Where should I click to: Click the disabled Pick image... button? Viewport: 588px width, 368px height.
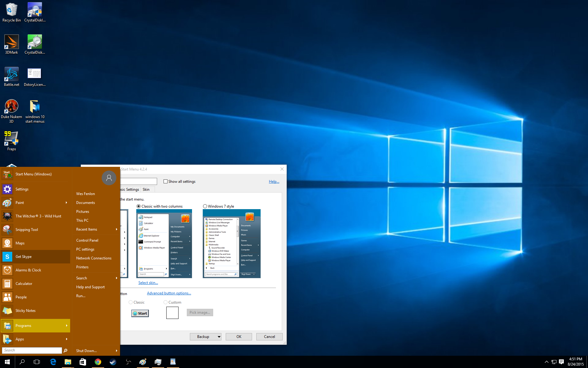pos(200,312)
